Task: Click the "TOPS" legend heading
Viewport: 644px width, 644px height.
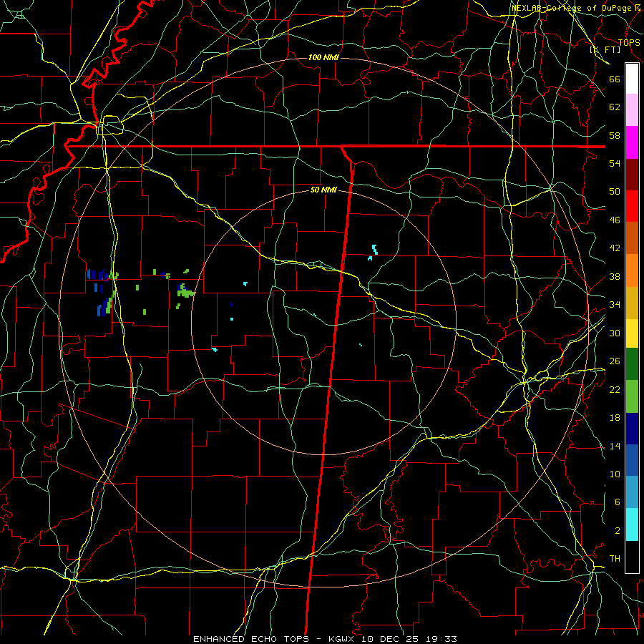Action: [x=629, y=43]
